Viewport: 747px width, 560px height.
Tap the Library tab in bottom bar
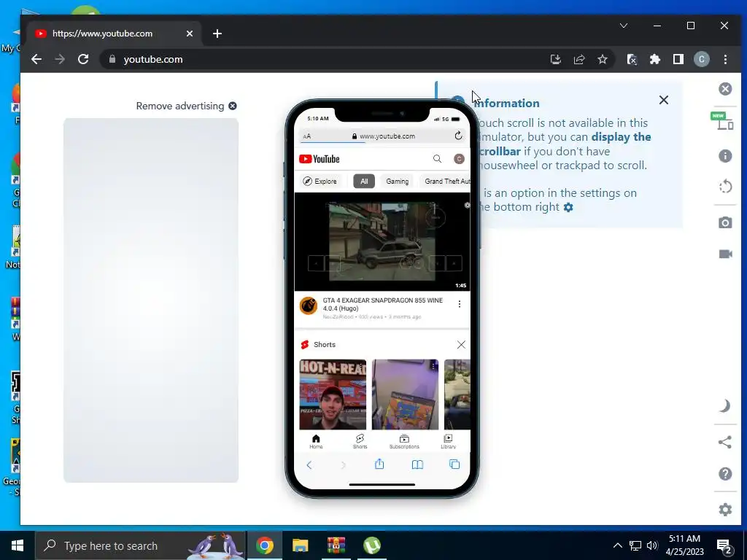pos(448,441)
